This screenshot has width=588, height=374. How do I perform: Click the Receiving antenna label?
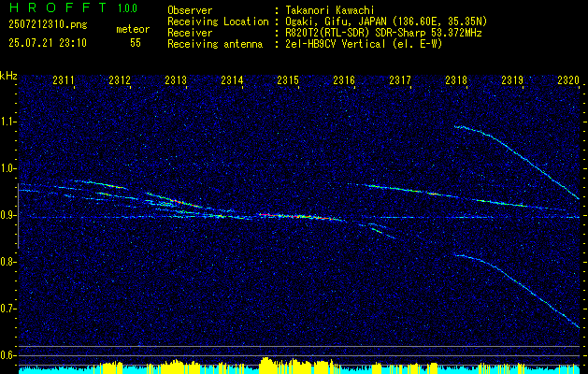(x=215, y=44)
